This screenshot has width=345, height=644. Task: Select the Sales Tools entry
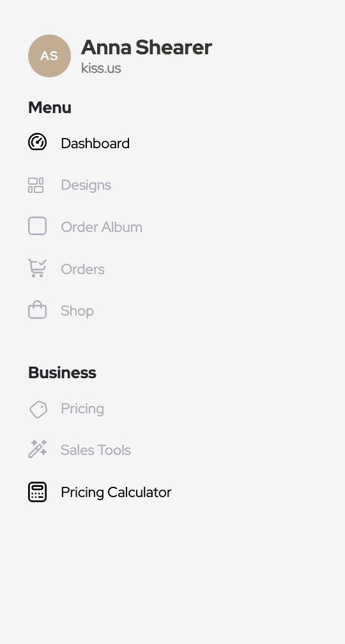(96, 450)
